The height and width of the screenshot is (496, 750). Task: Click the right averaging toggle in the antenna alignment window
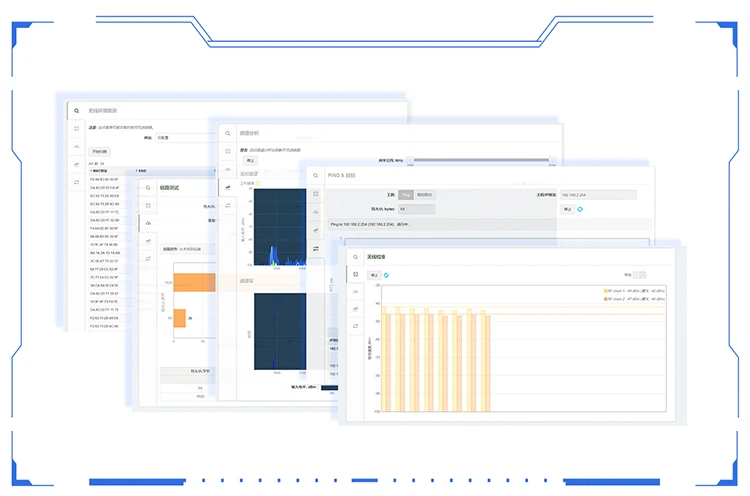tap(643, 275)
